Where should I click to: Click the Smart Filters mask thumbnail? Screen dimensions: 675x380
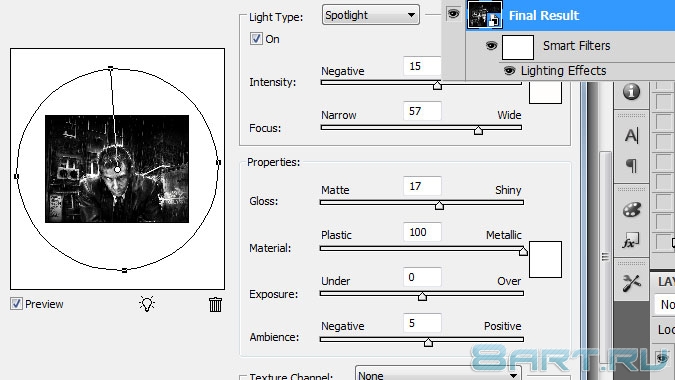pyautogui.click(x=518, y=47)
